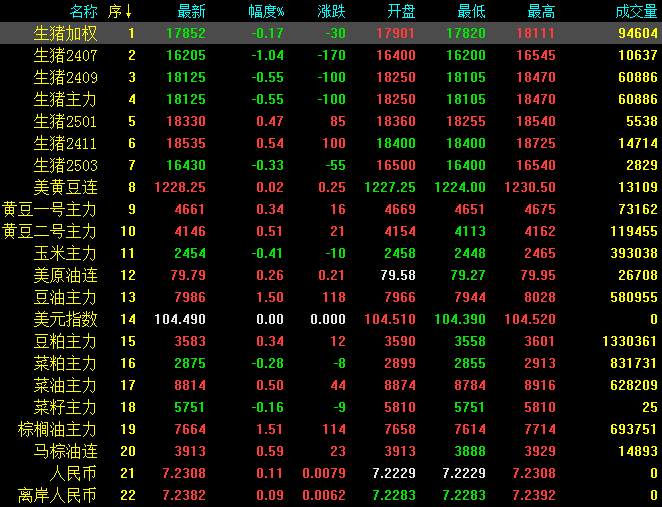
Task: Select the 菜油主力 row
Action: pos(331,385)
